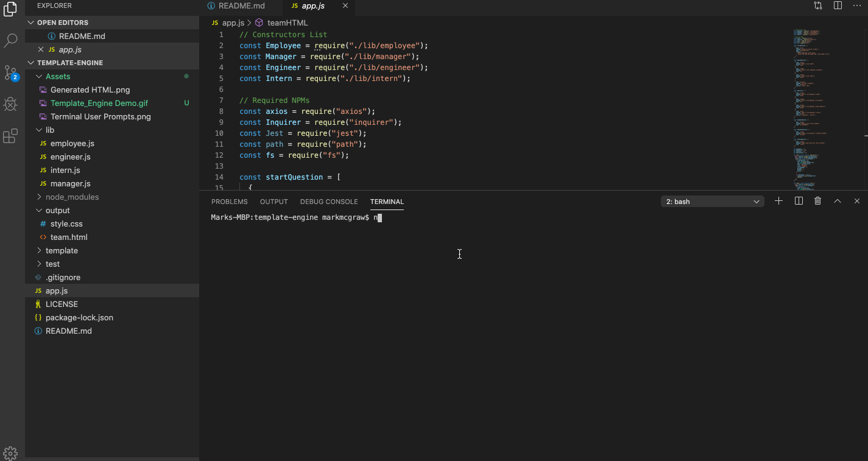
Task: Open the terminal selector dropdown '2: bash'
Action: pos(712,202)
